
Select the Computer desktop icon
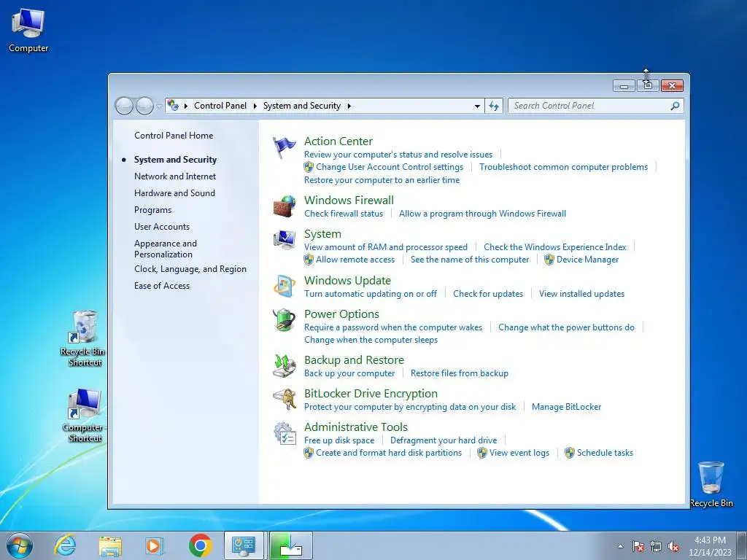pos(28,31)
